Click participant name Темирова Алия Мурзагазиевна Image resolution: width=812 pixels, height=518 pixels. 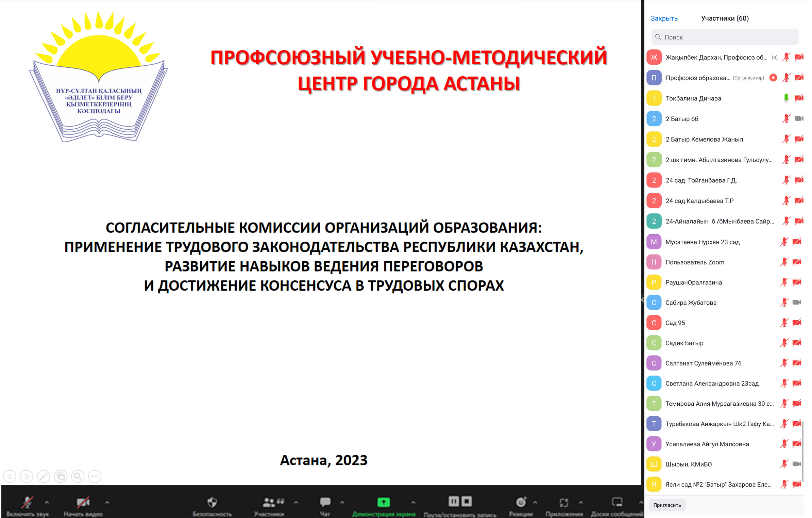[x=720, y=404]
